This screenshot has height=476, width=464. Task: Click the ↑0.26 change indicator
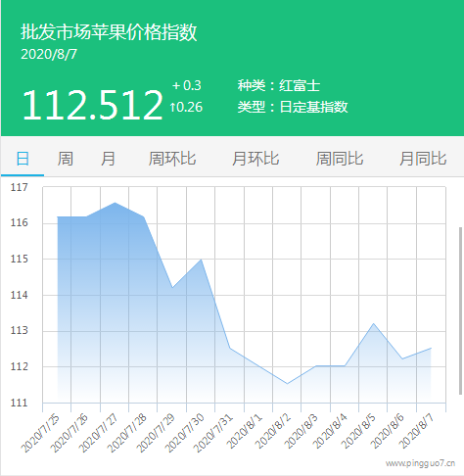[186, 107]
